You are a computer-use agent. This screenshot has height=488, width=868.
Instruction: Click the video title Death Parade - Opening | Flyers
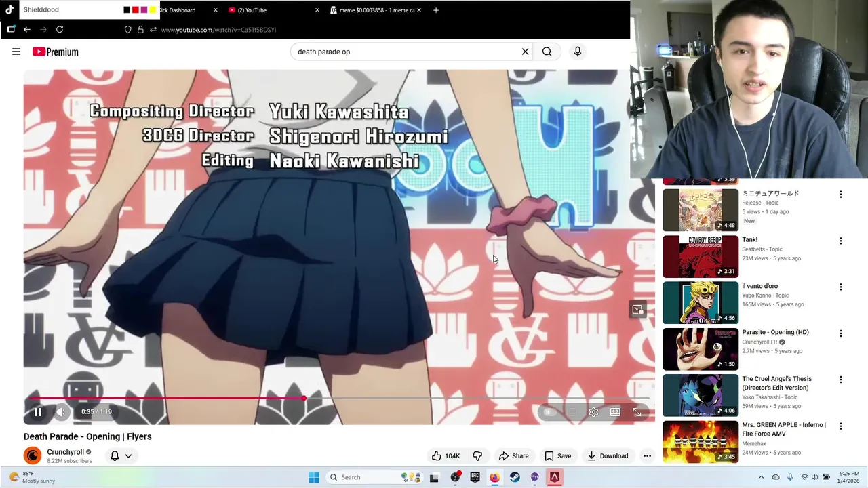(87, 436)
